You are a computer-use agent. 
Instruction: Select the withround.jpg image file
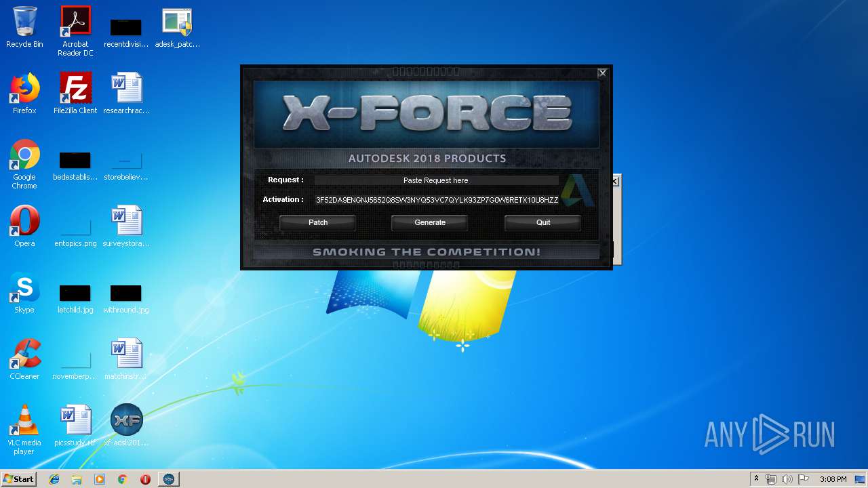(126, 300)
